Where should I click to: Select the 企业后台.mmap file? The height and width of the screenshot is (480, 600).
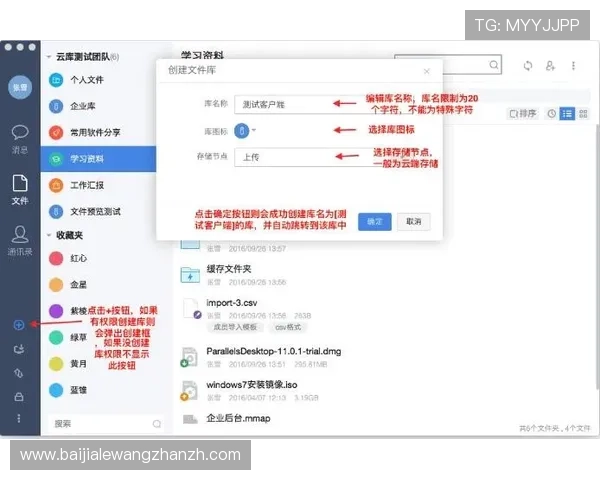click(238, 418)
